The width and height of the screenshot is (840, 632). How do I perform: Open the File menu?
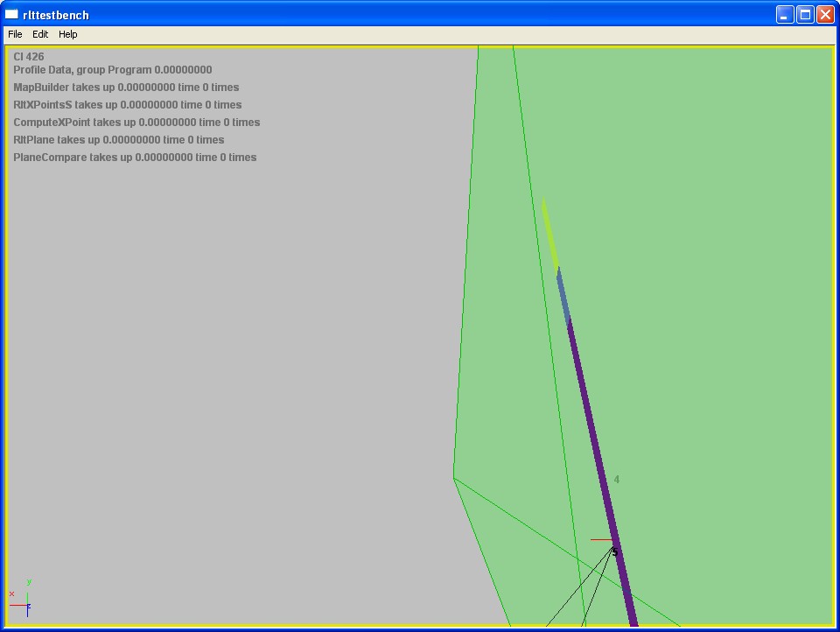pyautogui.click(x=15, y=34)
